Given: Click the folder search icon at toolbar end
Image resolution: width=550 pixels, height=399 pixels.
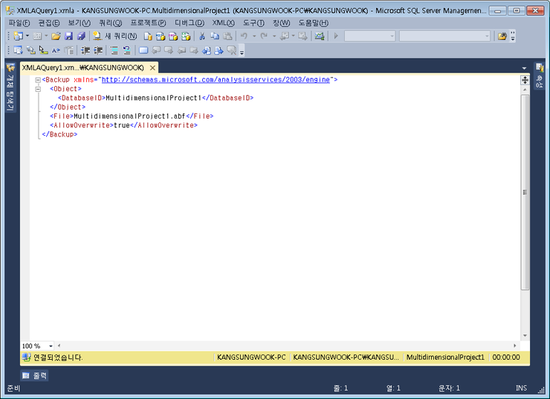Looking at the screenshot, I should [502, 36].
